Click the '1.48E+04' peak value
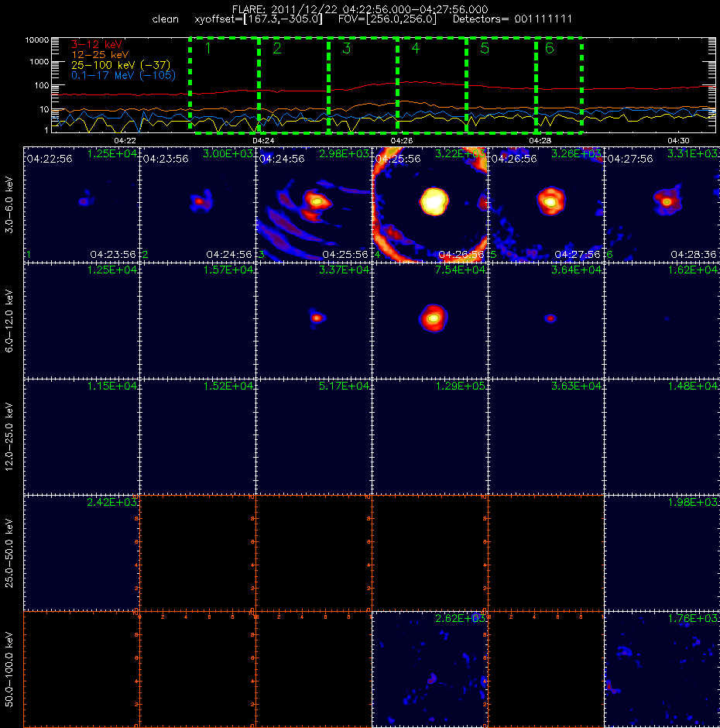This screenshot has width=720, height=728. coord(693,386)
